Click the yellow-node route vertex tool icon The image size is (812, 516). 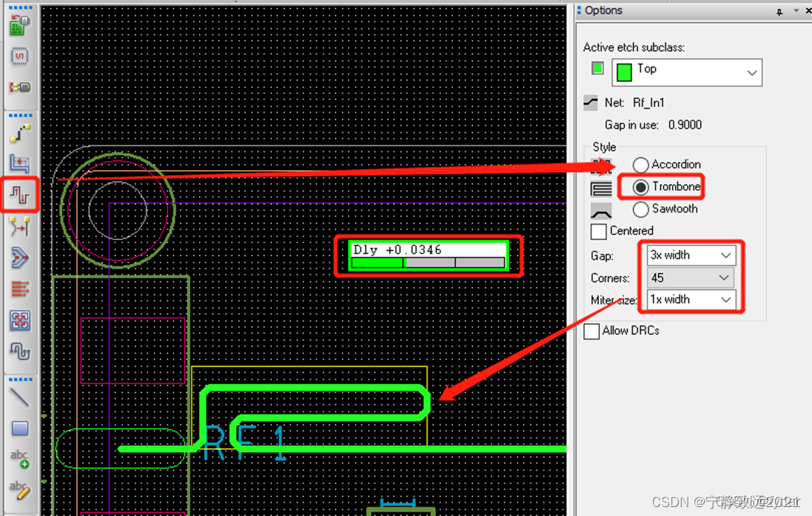pos(19,227)
